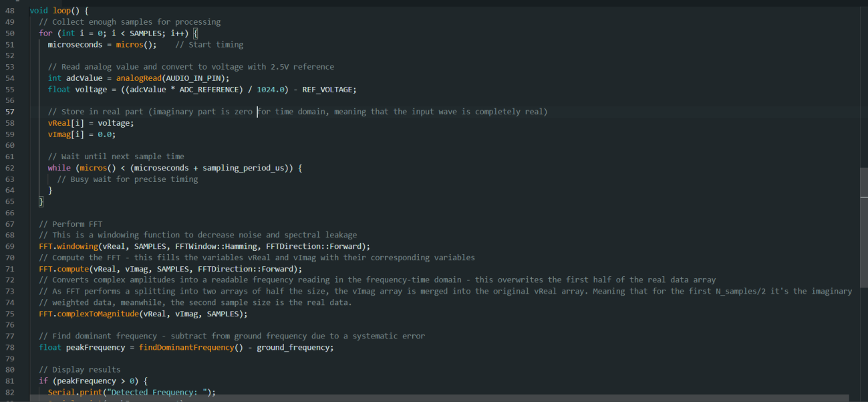Click the "// Wait until next sample time" comment

click(x=116, y=157)
